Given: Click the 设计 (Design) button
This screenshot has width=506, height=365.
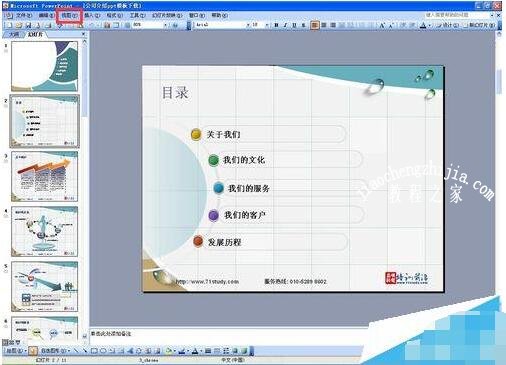Looking at the screenshot, I should (448, 25).
